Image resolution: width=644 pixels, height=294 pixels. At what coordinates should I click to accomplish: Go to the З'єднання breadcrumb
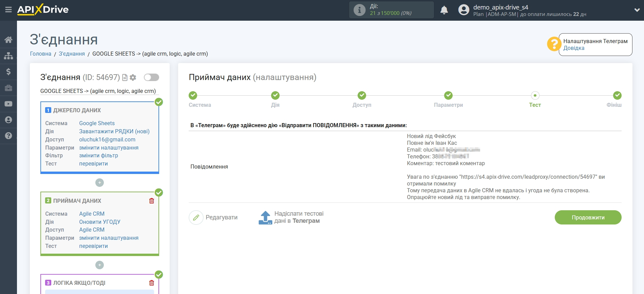pos(72,54)
